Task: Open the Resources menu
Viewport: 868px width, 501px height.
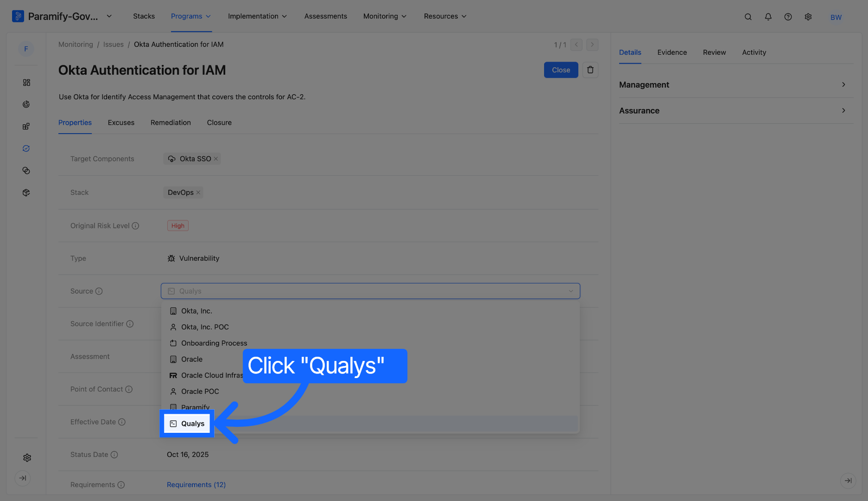Action: pos(445,16)
